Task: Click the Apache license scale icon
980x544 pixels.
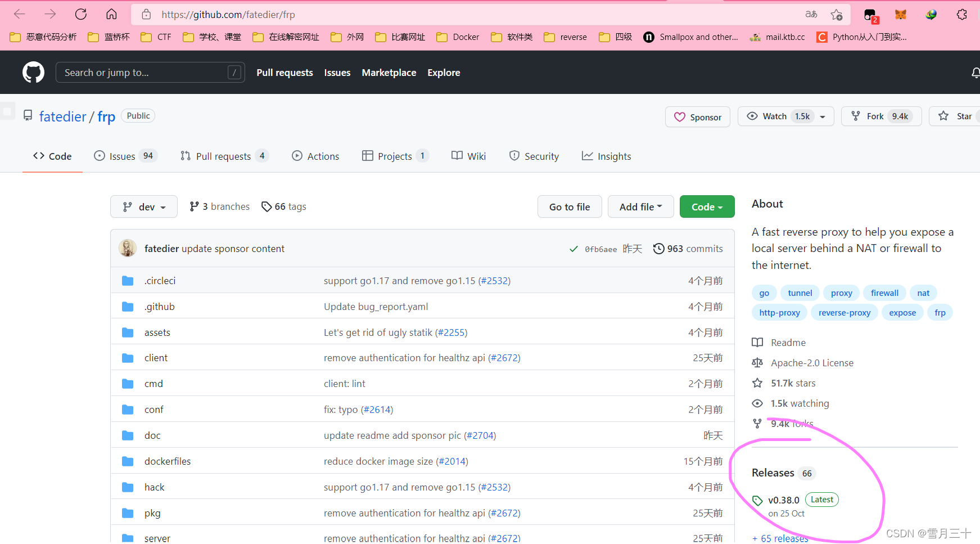Action: pyautogui.click(x=757, y=363)
